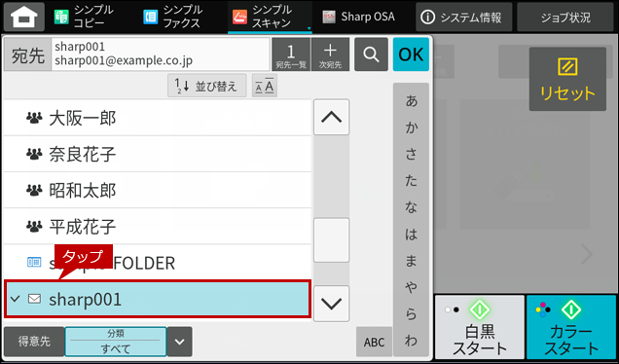Jump to た index
The height and width of the screenshot is (364, 619).
[411, 180]
